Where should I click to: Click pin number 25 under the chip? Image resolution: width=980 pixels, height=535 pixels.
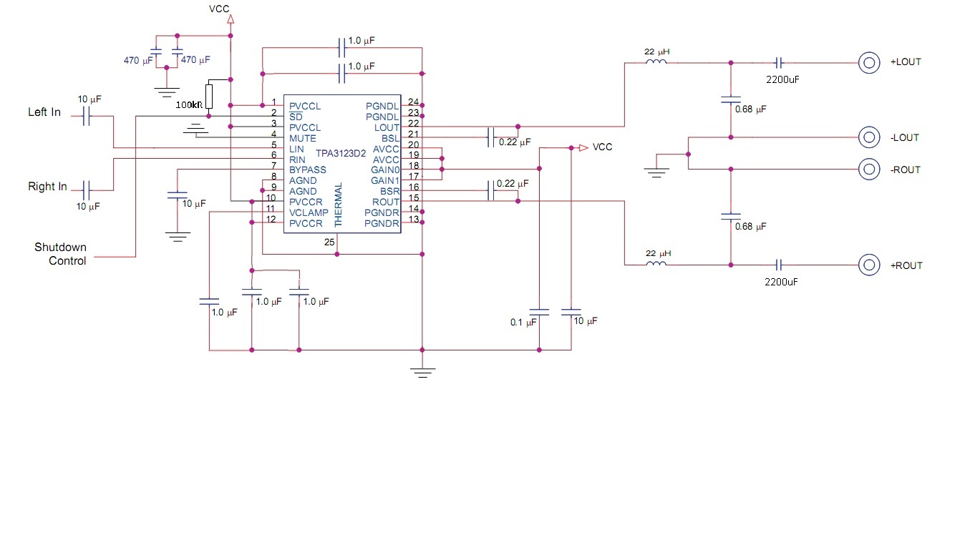[x=329, y=242]
